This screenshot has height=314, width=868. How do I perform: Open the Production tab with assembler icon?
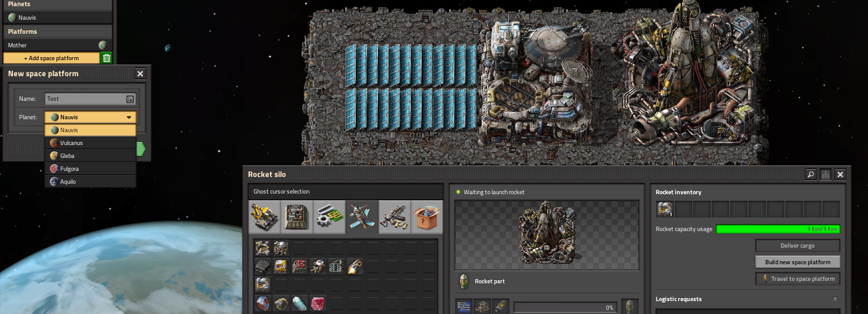point(298,218)
